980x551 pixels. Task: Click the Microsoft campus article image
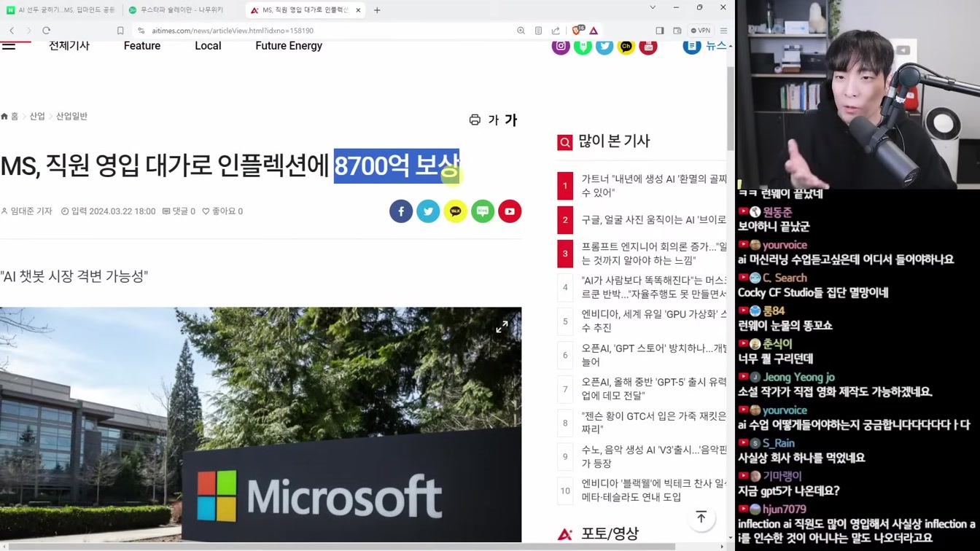(260, 425)
